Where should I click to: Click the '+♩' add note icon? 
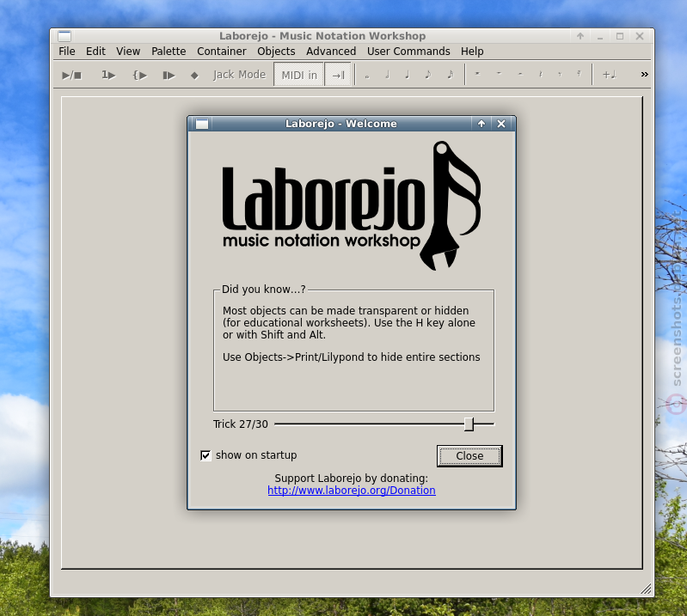pyautogui.click(x=610, y=75)
